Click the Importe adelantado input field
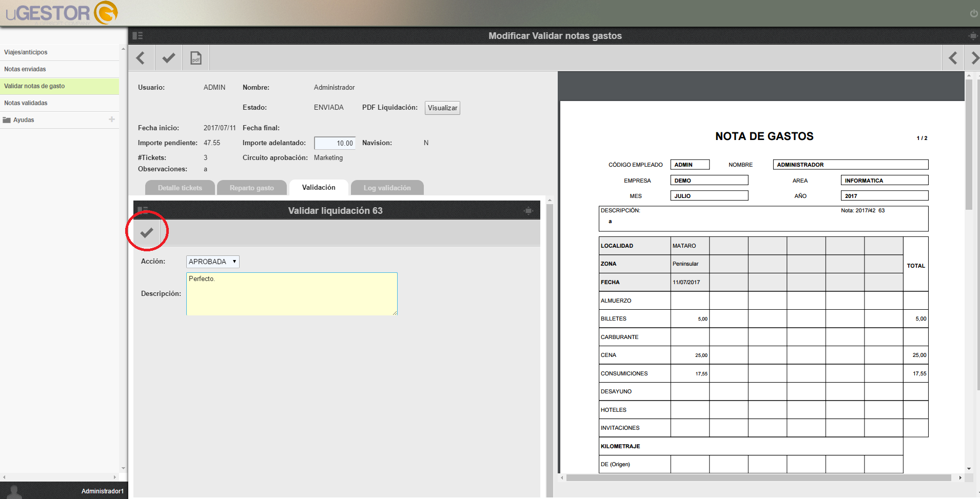 pos(335,143)
